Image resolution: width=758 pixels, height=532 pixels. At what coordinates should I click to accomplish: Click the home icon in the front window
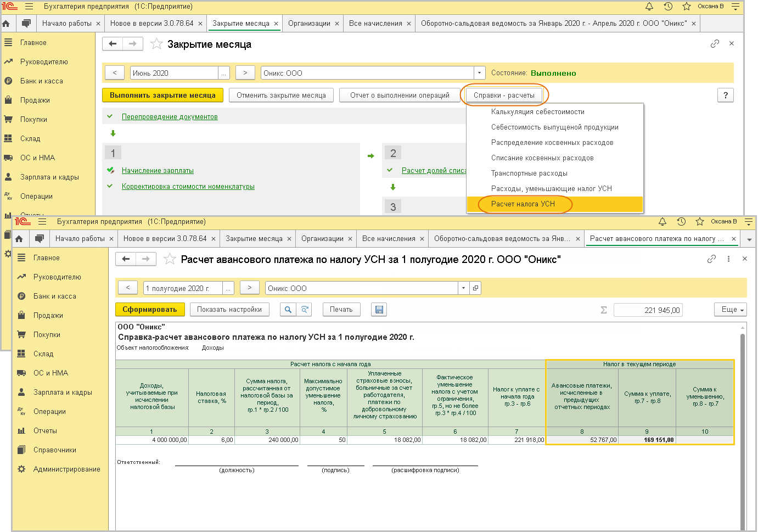19,239
